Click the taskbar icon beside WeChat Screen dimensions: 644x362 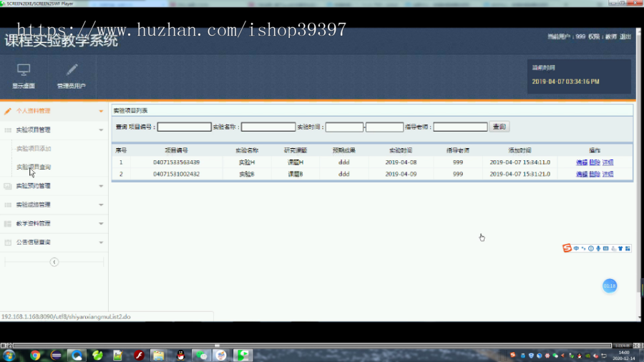(221, 356)
